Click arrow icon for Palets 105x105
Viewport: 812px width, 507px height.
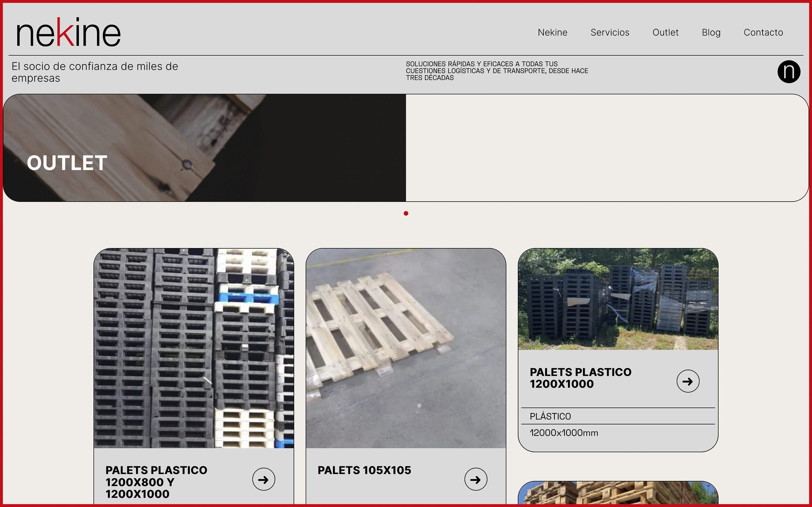pyautogui.click(x=475, y=479)
